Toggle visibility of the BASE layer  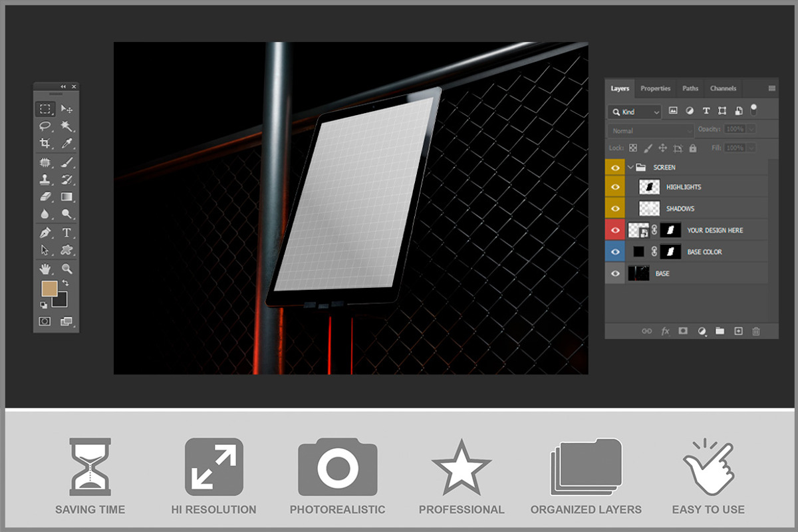(615, 273)
